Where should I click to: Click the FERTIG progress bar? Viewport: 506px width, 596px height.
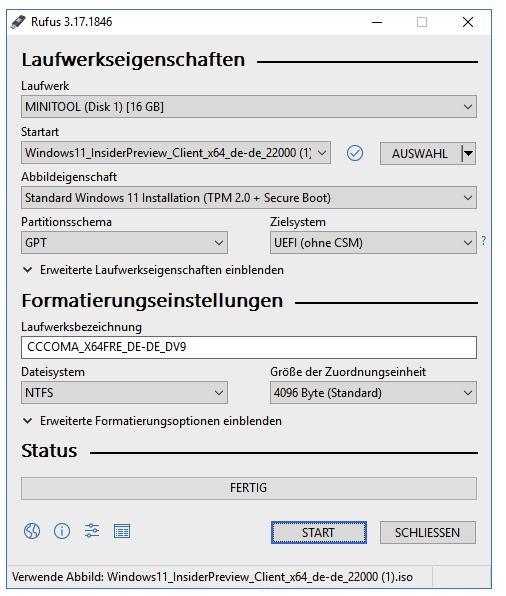point(249,488)
